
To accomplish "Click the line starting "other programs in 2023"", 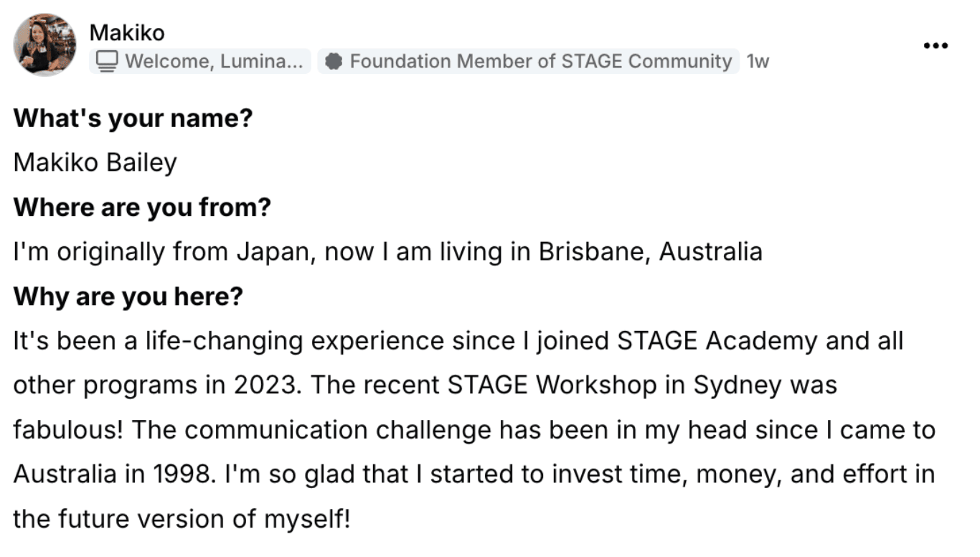I will pyautogui.click(x=425, y=385).
